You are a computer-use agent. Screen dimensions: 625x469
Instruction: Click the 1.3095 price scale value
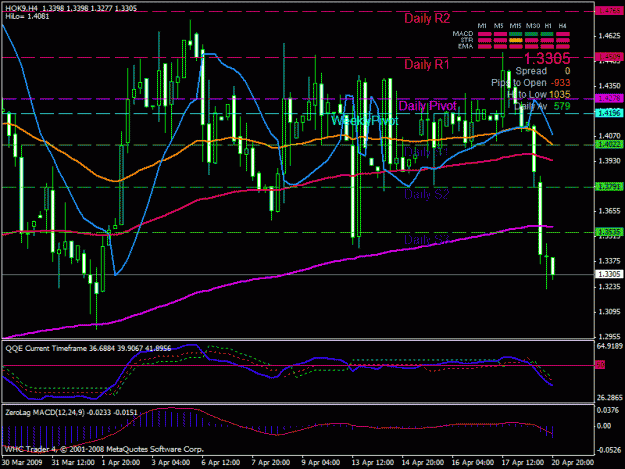[x=609, y=312]
